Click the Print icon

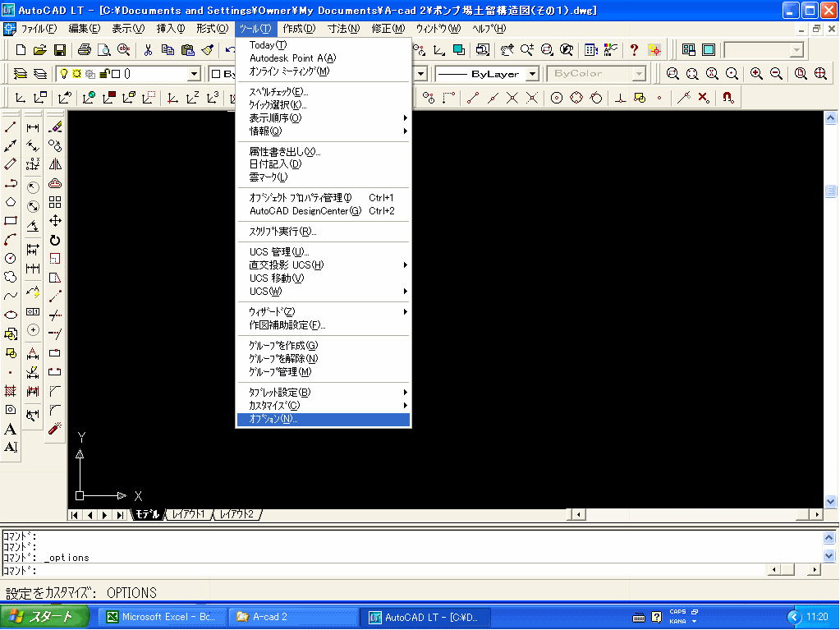[84, 50]
